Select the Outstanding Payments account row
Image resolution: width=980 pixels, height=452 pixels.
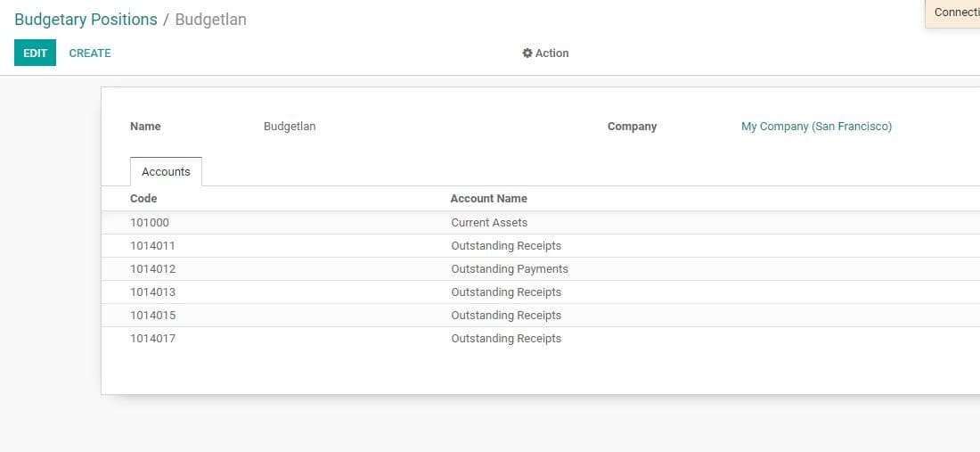(x=509, y=269)
